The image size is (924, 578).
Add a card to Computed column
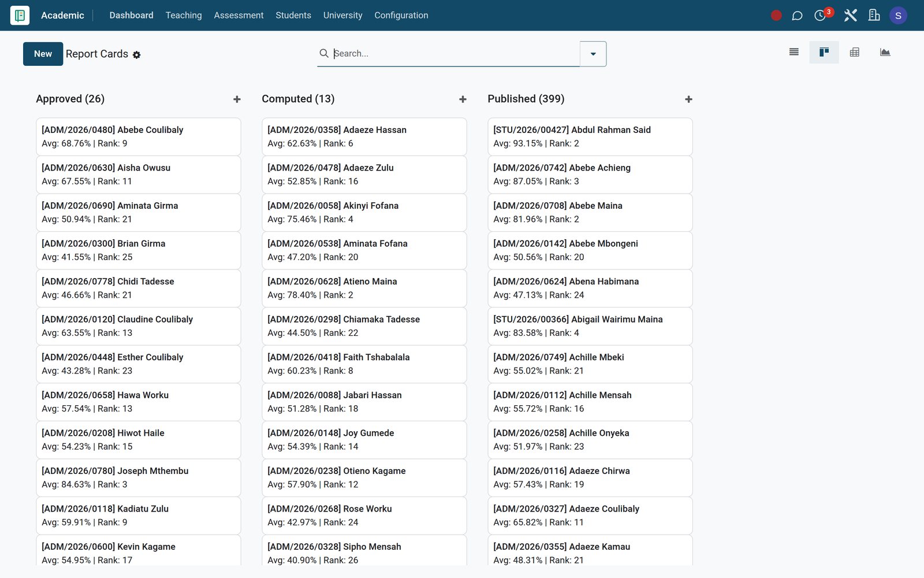[x=463, y=99]
